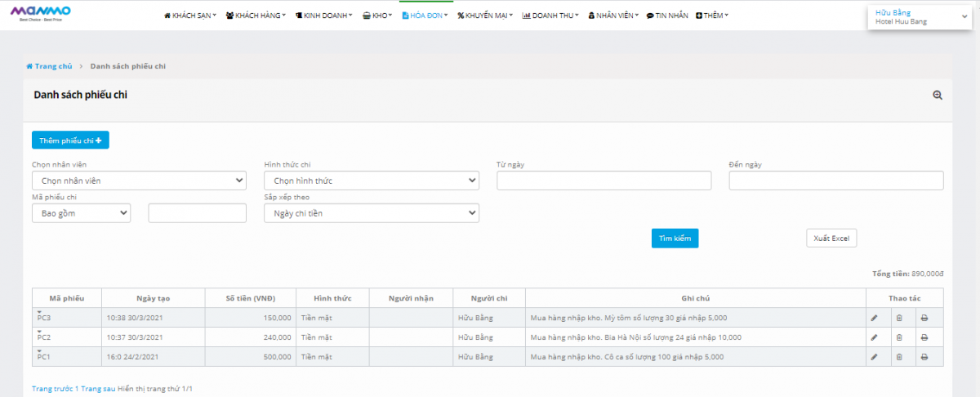Viewport: 980px width, 397px height.
Task: Open the HÓA ĐƠN menu
Action: click(425, 16)
